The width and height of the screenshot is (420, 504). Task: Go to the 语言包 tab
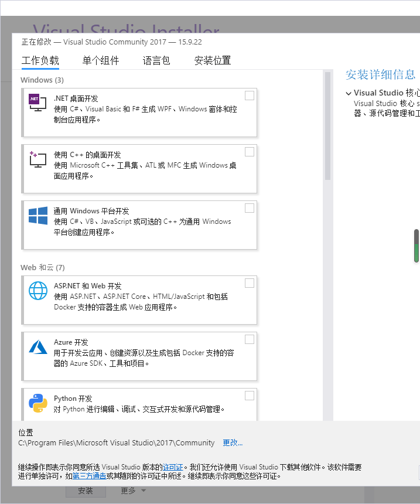click(x=156, y=60)
